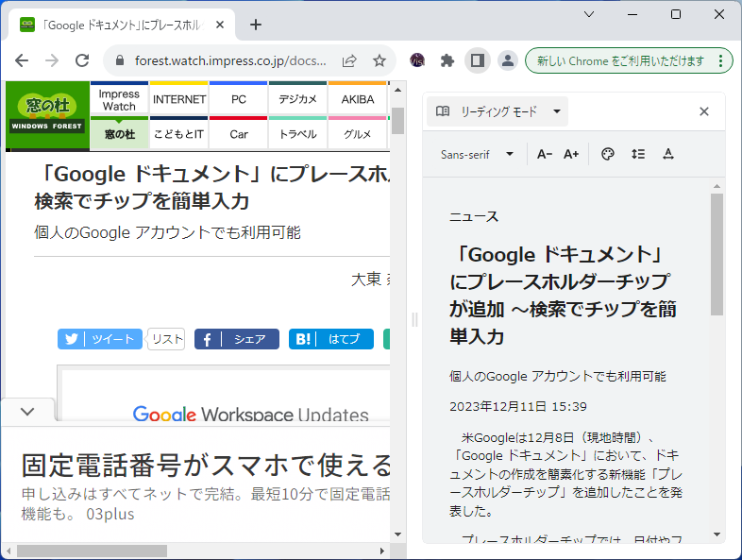Edit the forest.watch.impress.co.jp address bar
The height and width of the screenshot is (560, 742).
click(x=230, y=60)
